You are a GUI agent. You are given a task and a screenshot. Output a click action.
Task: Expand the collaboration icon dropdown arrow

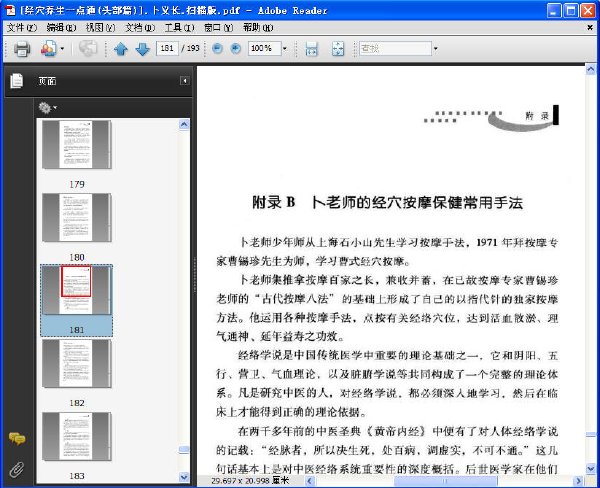(x=62, y=49)
